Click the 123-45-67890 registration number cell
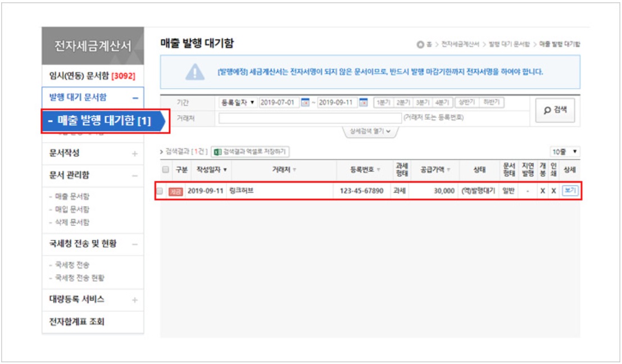The width and height of the screenshot is (622, 364). pyautogui.click(x=361, y=191)
